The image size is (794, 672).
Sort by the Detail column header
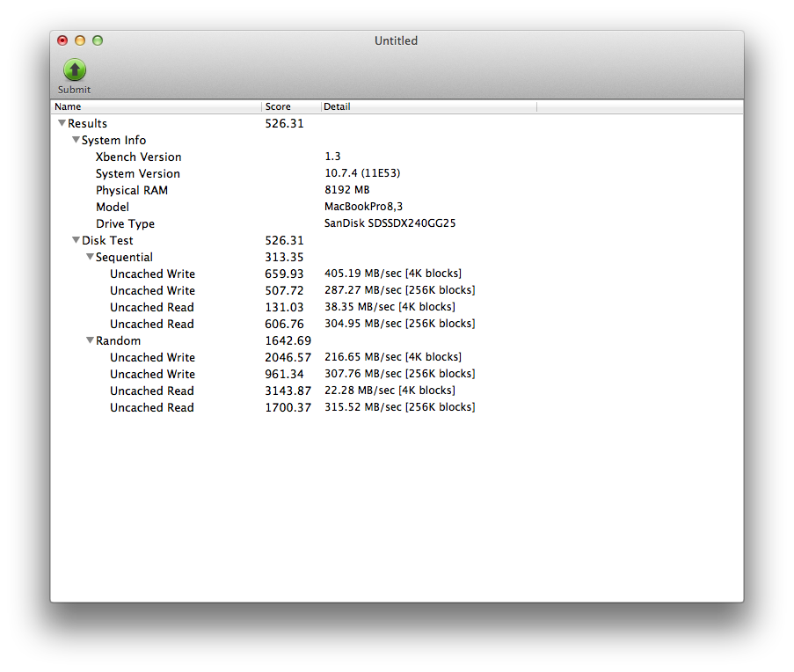point(429,106)
